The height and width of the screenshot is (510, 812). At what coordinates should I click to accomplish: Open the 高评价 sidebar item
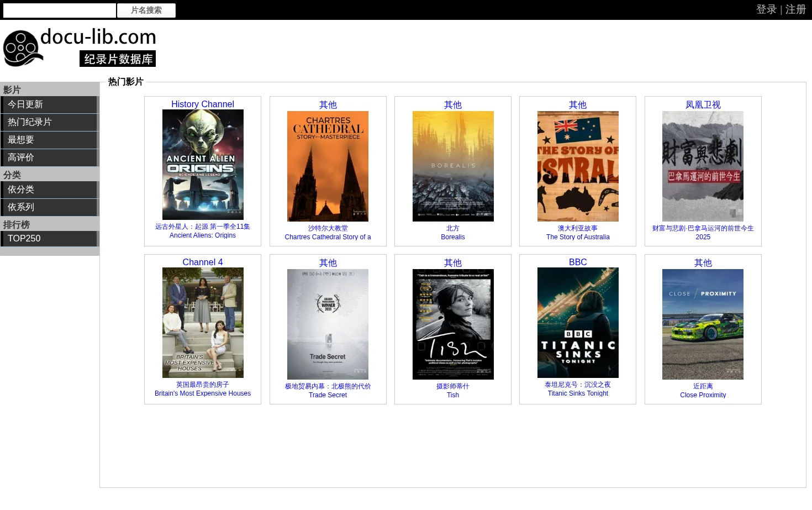49,157
